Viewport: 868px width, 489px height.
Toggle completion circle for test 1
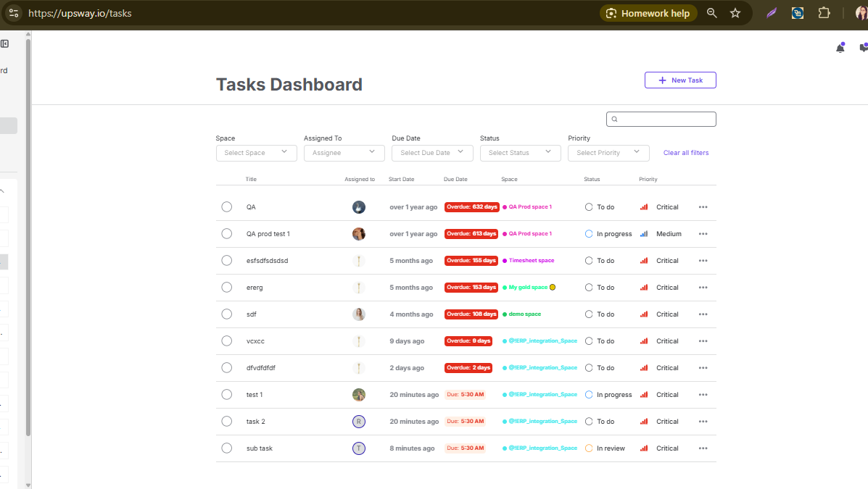pos(227,395)
